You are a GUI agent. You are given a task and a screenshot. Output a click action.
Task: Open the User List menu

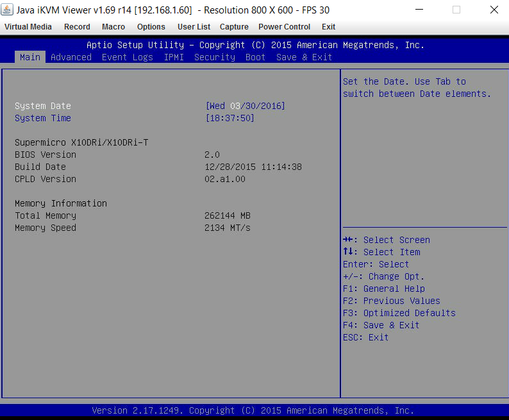[x=194, y=27]
